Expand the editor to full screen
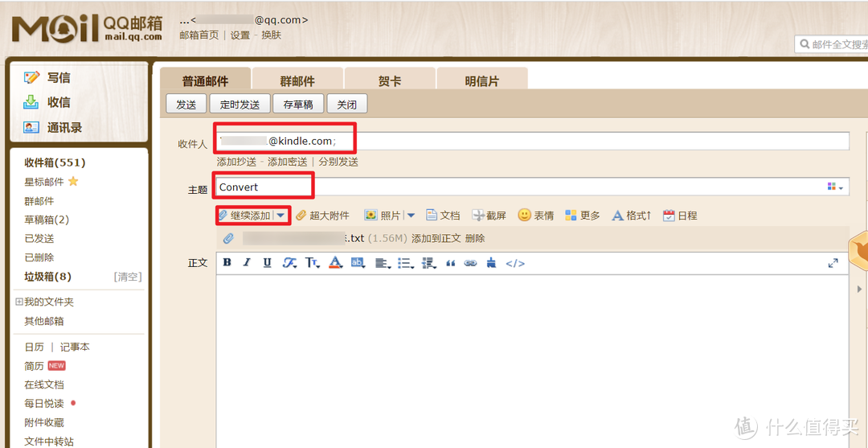This screenshot has width=868, height=448. click(833, 263)
